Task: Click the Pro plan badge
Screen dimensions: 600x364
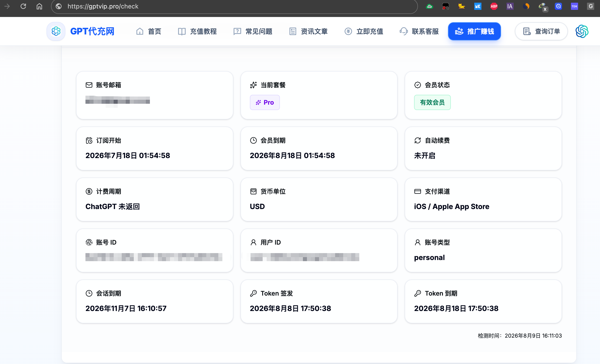Action: (x=265, y=102)
